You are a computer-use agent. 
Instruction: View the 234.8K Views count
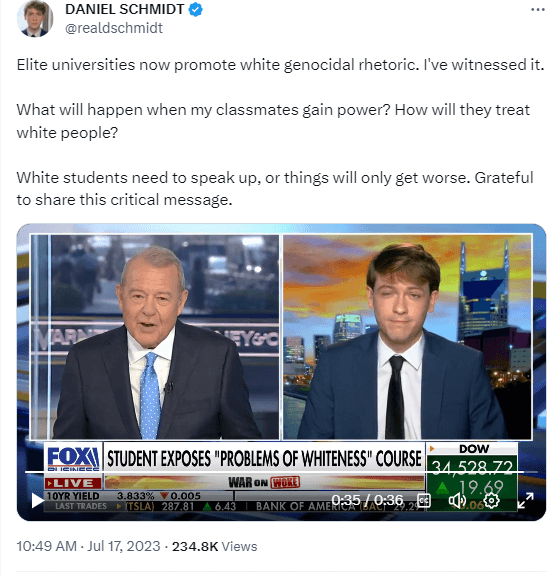click(x=215, y=547)
